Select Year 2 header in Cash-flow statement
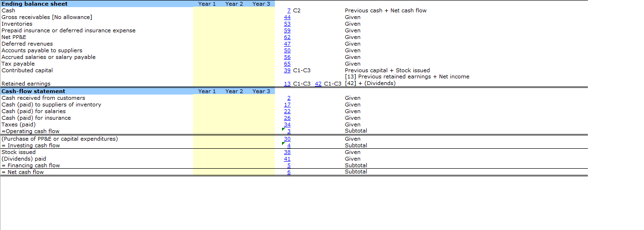 tap(234, 91)
